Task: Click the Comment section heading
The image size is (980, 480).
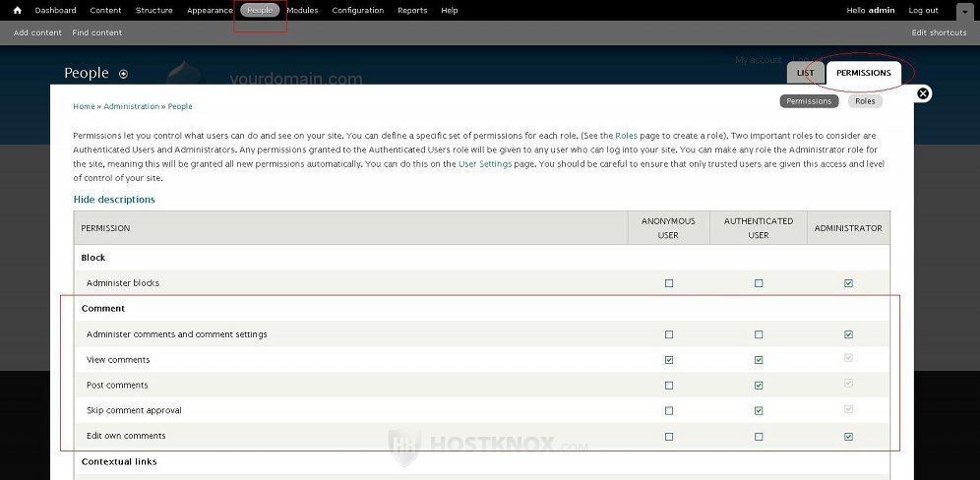Action: [103, 309]
